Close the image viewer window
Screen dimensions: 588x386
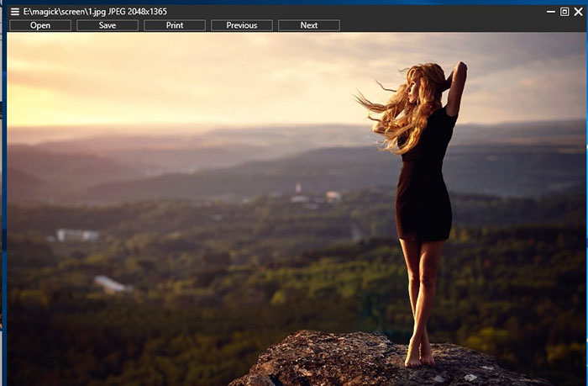578,12
